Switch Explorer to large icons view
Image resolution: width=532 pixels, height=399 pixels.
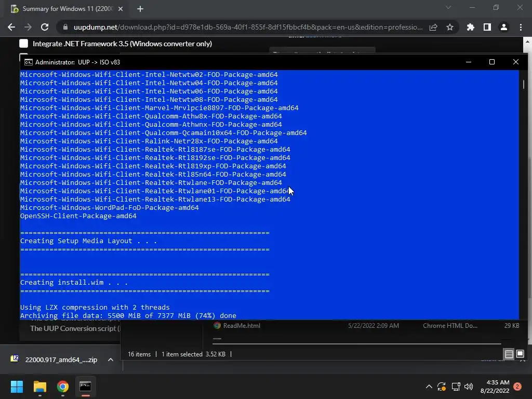pos(520,354)
